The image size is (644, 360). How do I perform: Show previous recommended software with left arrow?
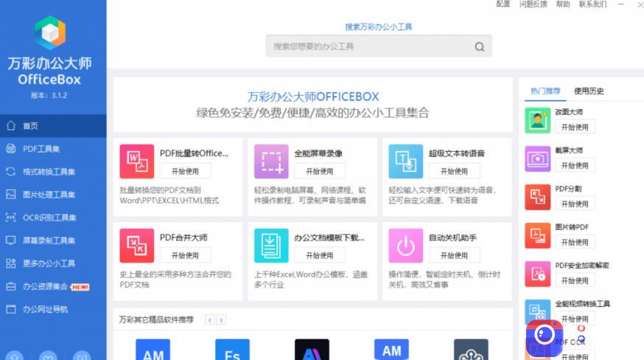210,319
